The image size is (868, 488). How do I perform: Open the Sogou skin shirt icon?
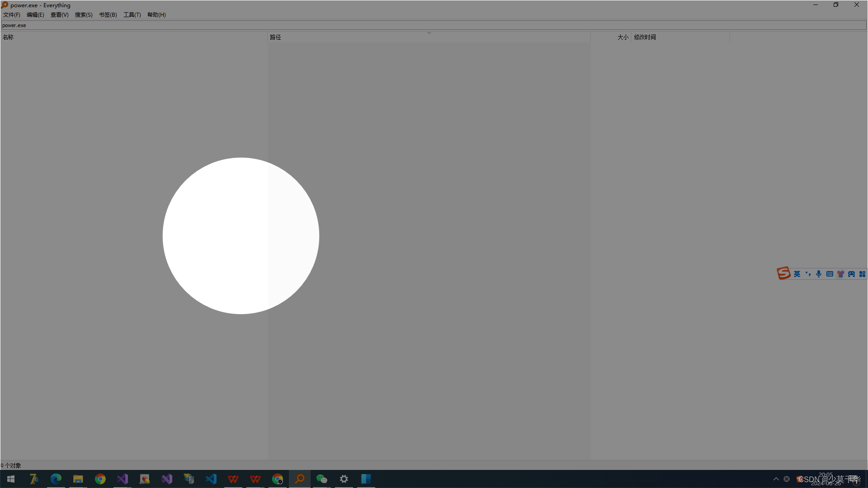point(840,274)
